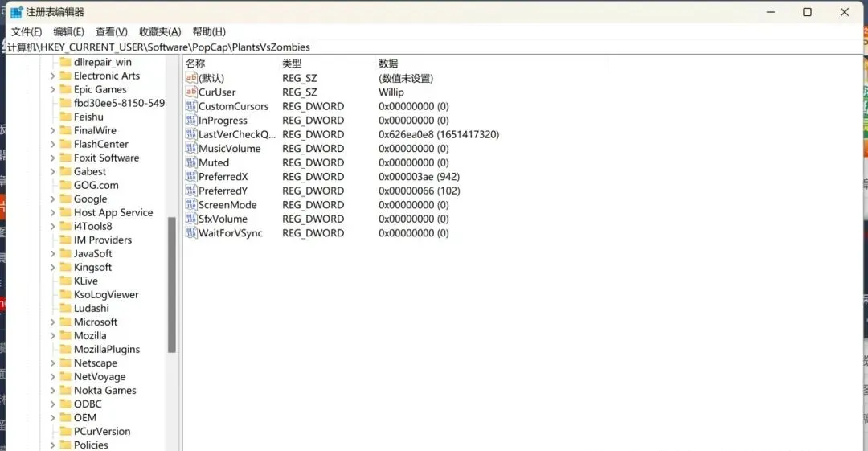Open the 收藏夹(A) menu

[160, 31]
